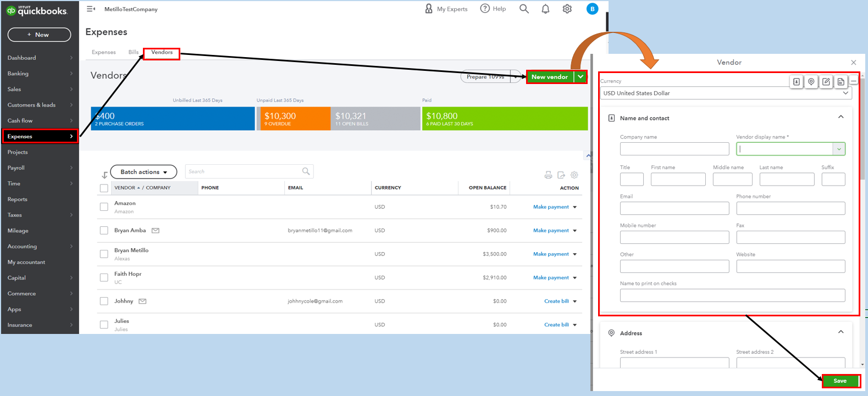
Task: Check the Faith Hopr row checkbox
Action: click(104, 277)
